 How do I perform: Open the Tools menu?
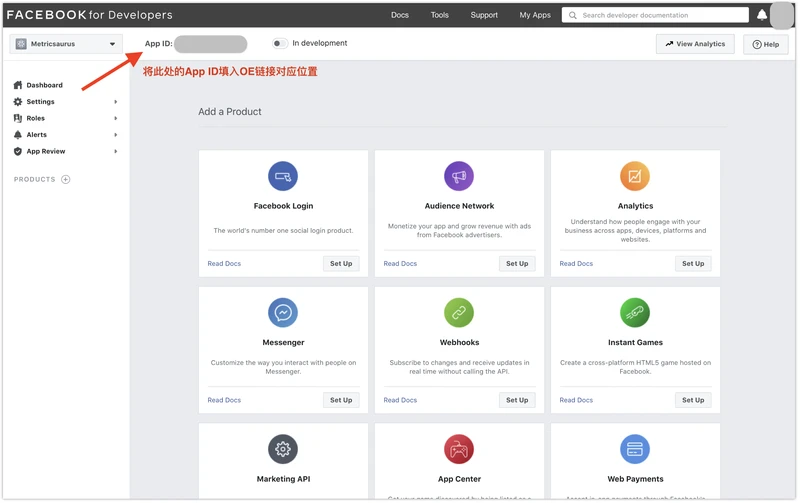click(440, 15)
